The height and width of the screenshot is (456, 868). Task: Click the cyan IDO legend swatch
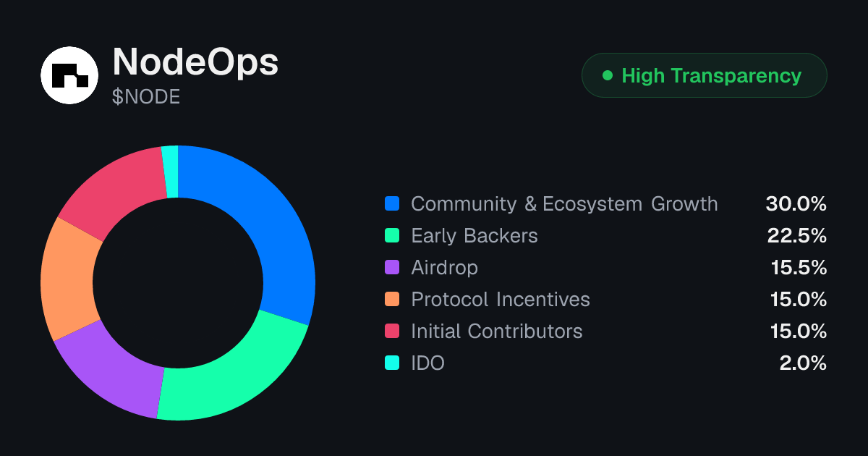coord(392,363)
